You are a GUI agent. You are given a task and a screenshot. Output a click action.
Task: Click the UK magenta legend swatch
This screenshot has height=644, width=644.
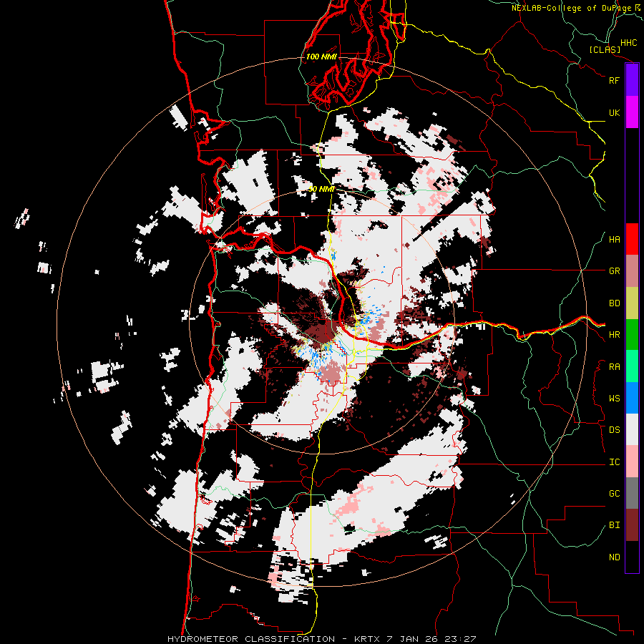pyautogui.click(x=632, y=112)
